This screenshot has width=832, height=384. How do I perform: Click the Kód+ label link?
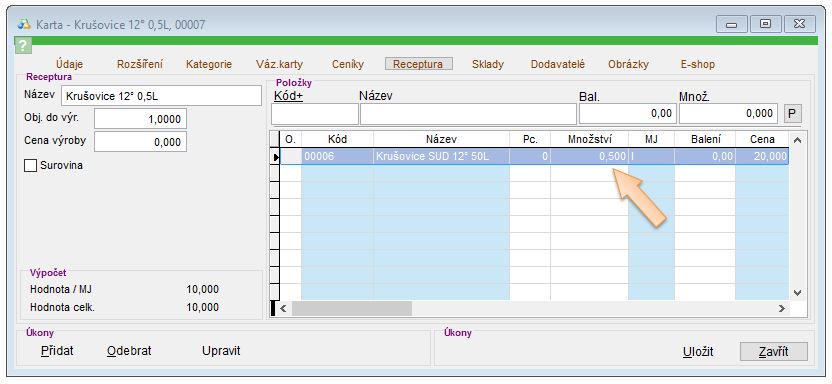(288, 97)
